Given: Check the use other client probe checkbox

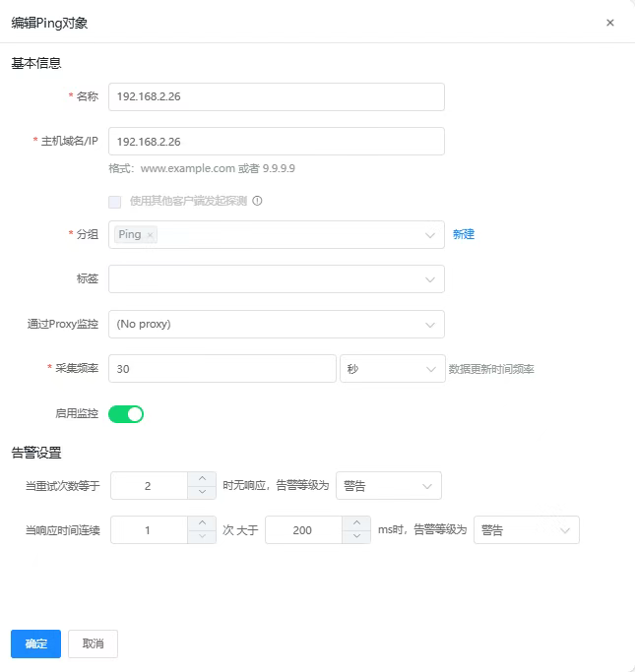Looking at the screenshot, I should click(115, 201).
